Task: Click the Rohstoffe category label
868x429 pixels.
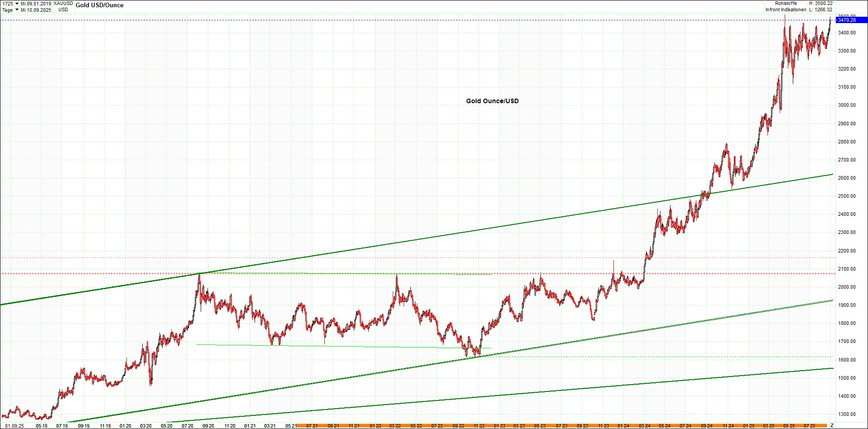Action: (x=786, y=4)
